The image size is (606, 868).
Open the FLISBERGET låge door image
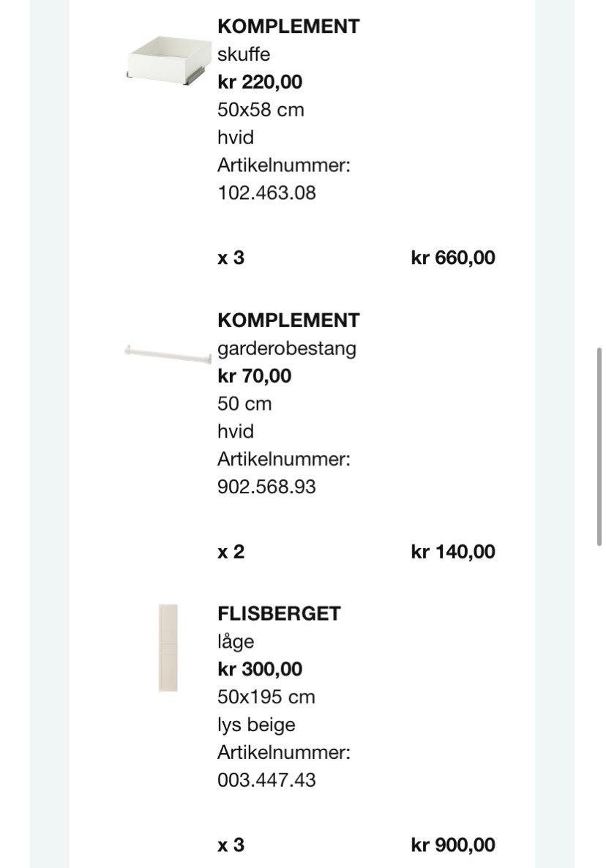168,648
